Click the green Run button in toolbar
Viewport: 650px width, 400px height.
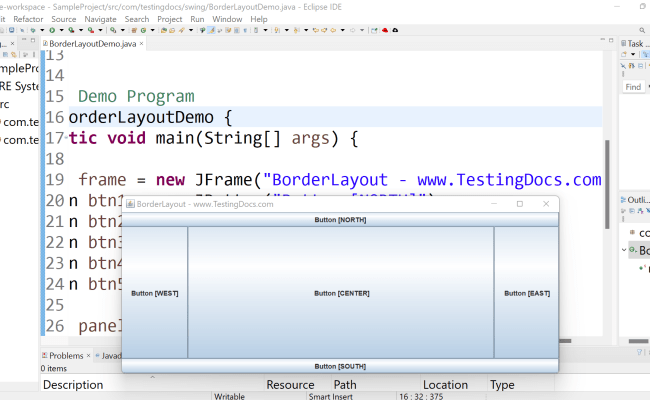click(x=52, y=30)
